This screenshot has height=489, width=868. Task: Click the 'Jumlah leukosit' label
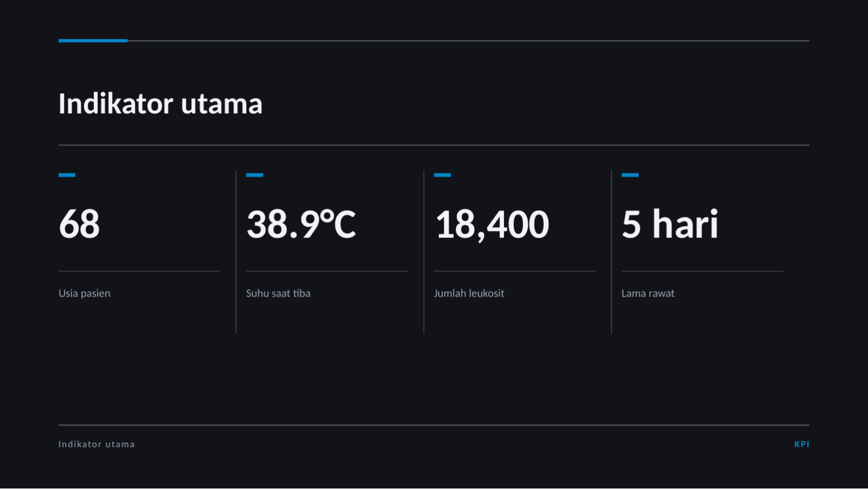469,293
